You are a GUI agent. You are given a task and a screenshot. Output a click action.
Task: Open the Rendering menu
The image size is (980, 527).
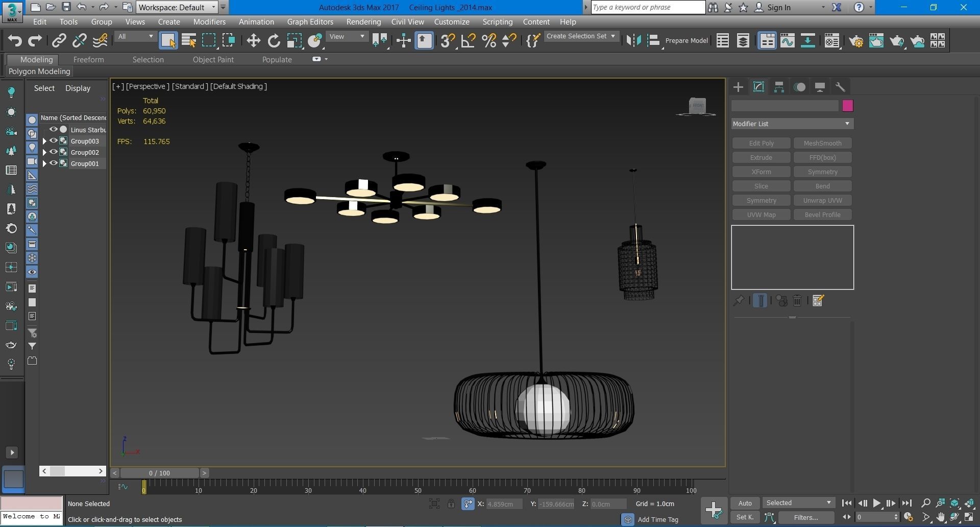pos(363,22)
